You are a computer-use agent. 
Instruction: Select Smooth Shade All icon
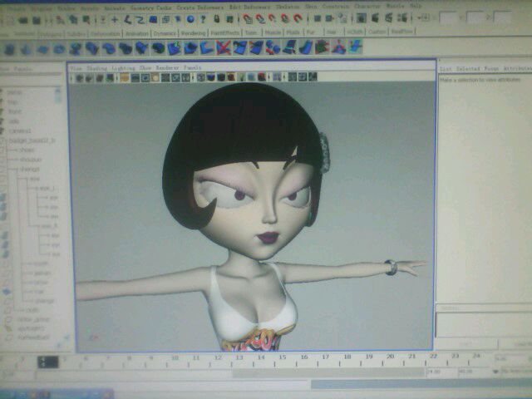(210, 77)
